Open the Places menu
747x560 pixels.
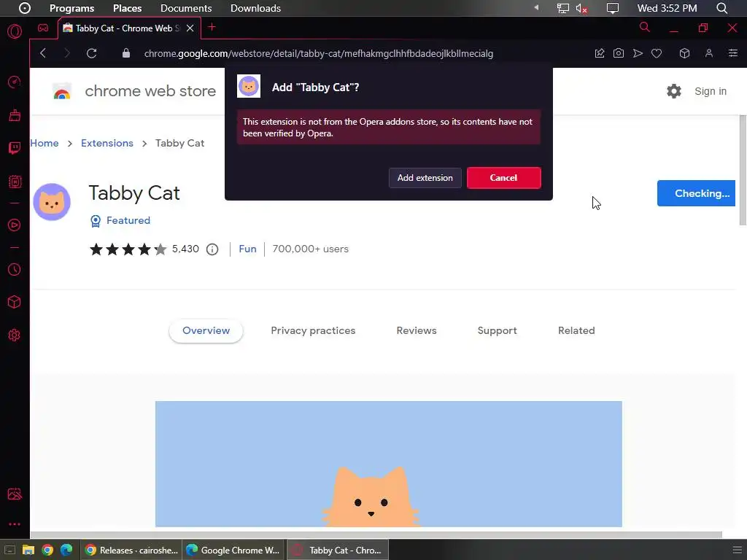pyautogui.click(x=127, y=8)
